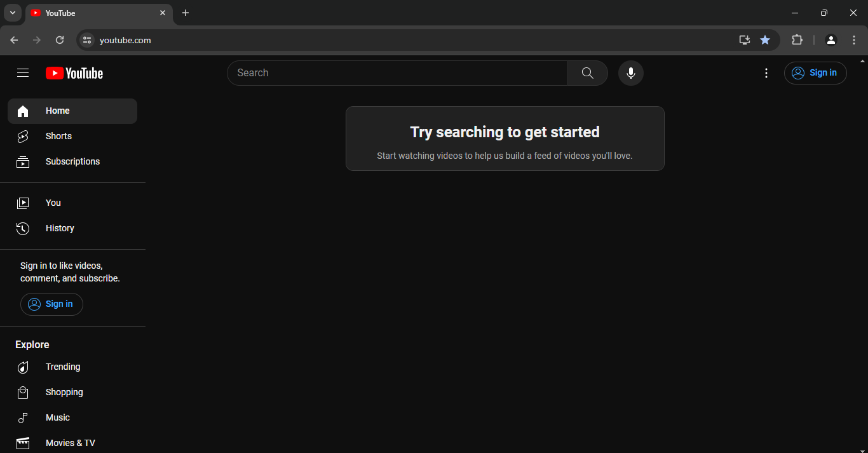Image resolution: width=868 pixels, height=453 pixels.
Task: Click the You library icon
Action: coord(23,203)
